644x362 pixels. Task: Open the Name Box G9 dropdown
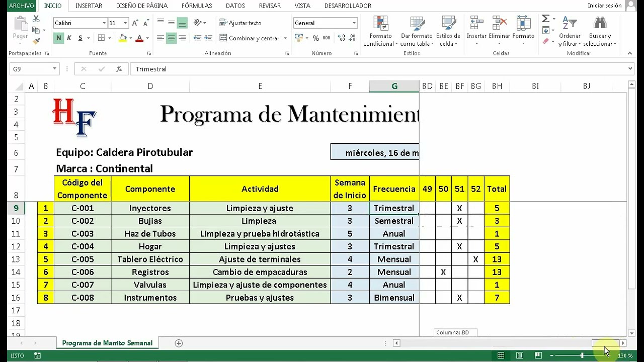point(54,69)
